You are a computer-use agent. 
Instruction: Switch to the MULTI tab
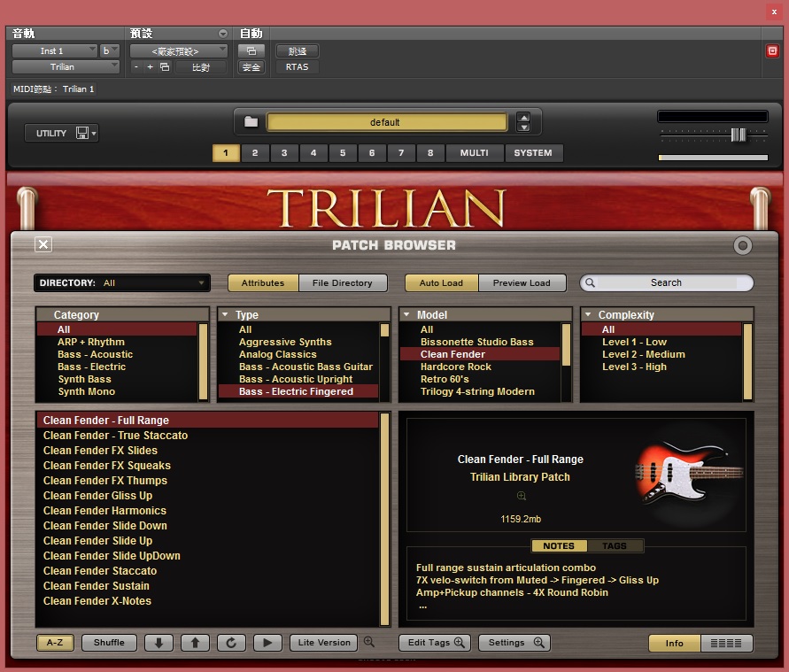(474, 152)
